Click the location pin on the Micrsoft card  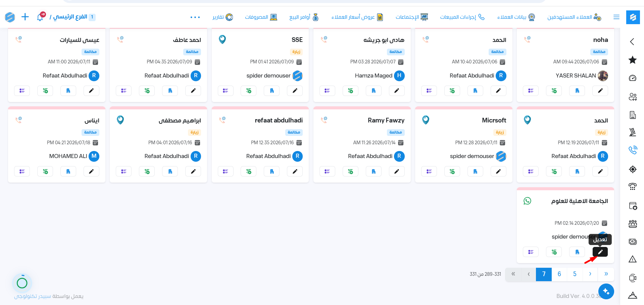(x=426, y=120)
